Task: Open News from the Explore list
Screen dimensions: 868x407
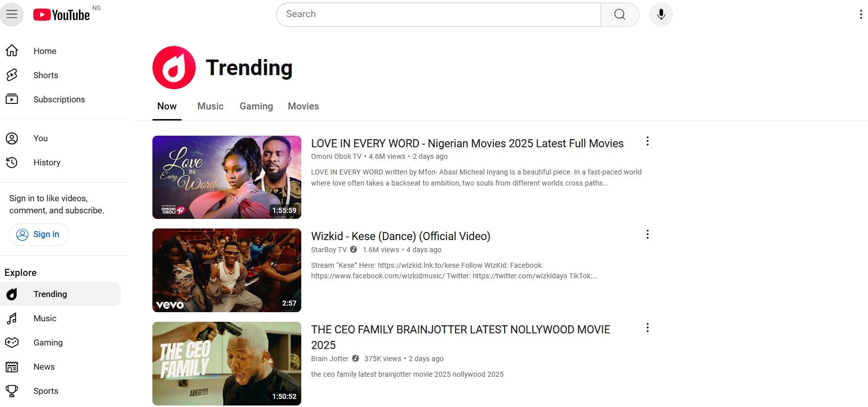Action: [44, 367]
